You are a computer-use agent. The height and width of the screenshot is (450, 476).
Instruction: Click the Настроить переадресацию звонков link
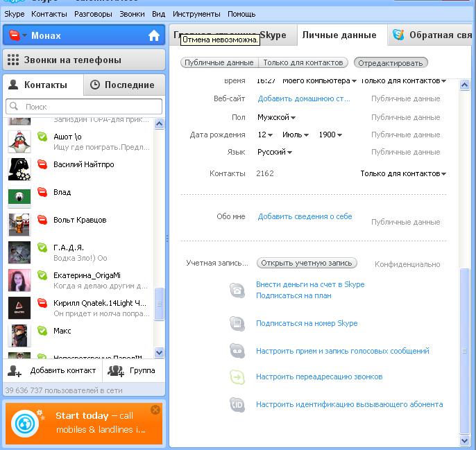(319, 377)
